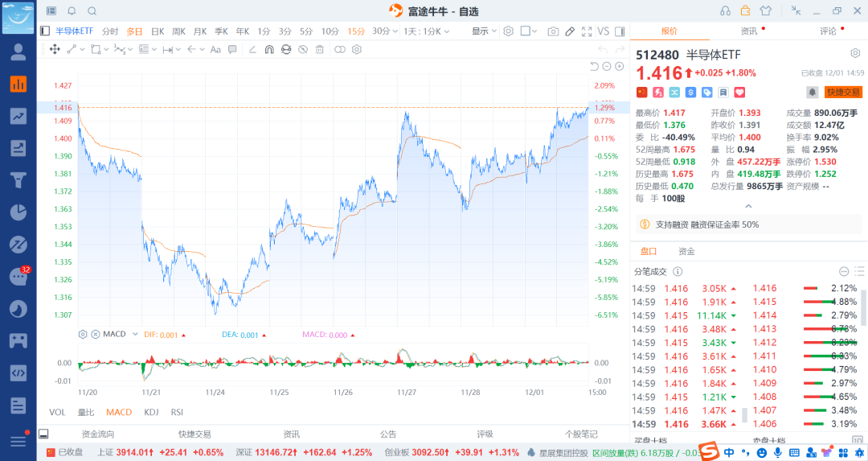This screenshot has width=868, height=461.
Task: Select the KDJ indicator tab
Action: pyautogui.click(x=151, y=412)
